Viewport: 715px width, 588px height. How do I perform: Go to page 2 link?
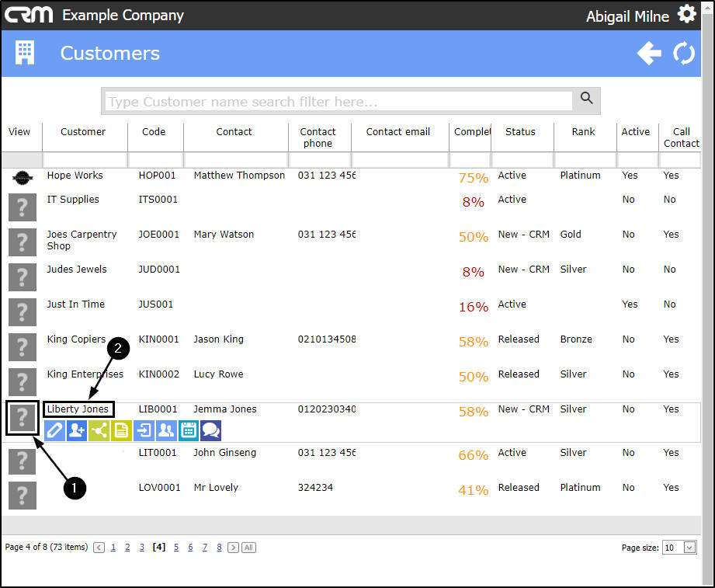(127, 547)
